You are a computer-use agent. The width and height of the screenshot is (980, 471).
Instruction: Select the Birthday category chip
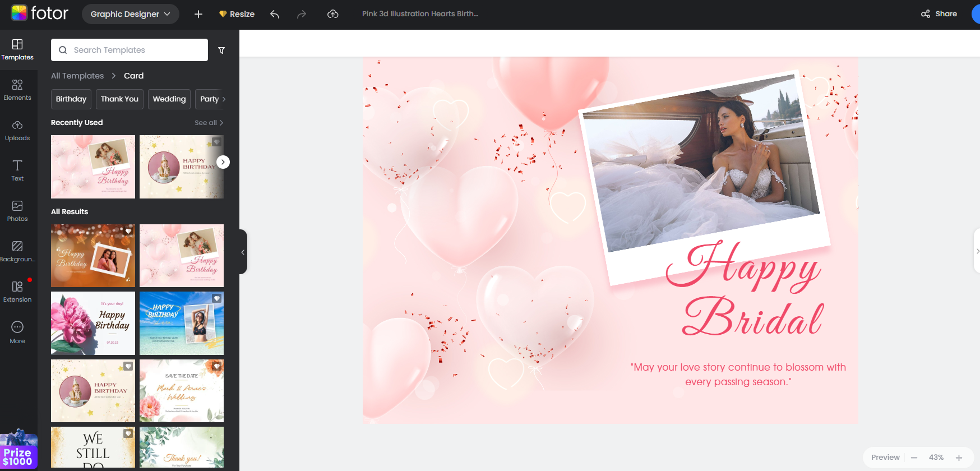(x=71, y=99)
